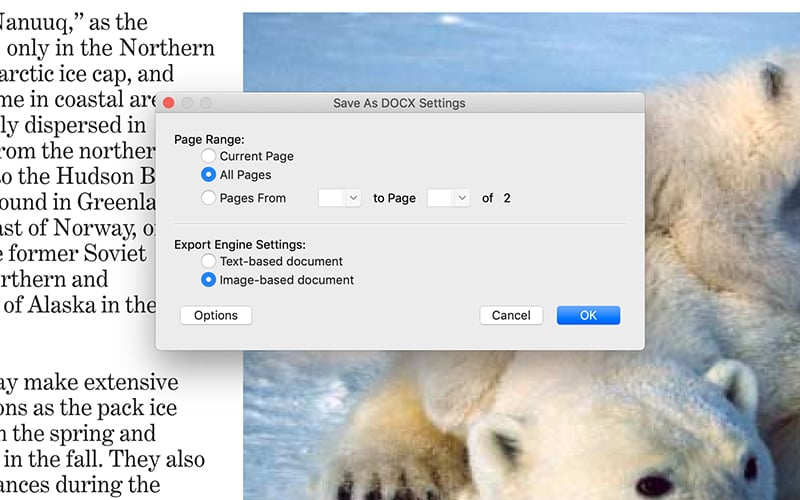Image resolution: width=800 pixels, height=500 pixels.
Task: Close dialog with the red window button
Action: (x=169, y=103)
